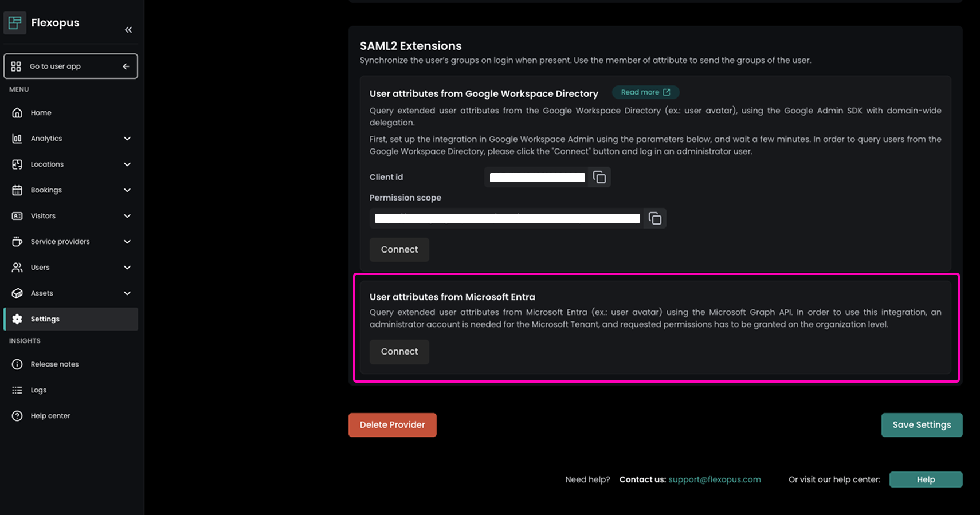
Task: Expand the Bookings submenu arrow
Action: click(x=127, y=190)
